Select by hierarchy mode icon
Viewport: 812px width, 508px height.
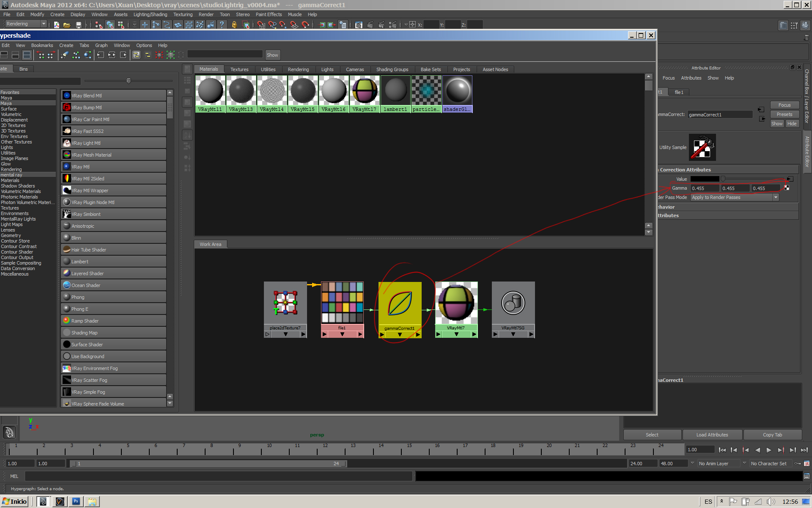(x=99, y=25)
